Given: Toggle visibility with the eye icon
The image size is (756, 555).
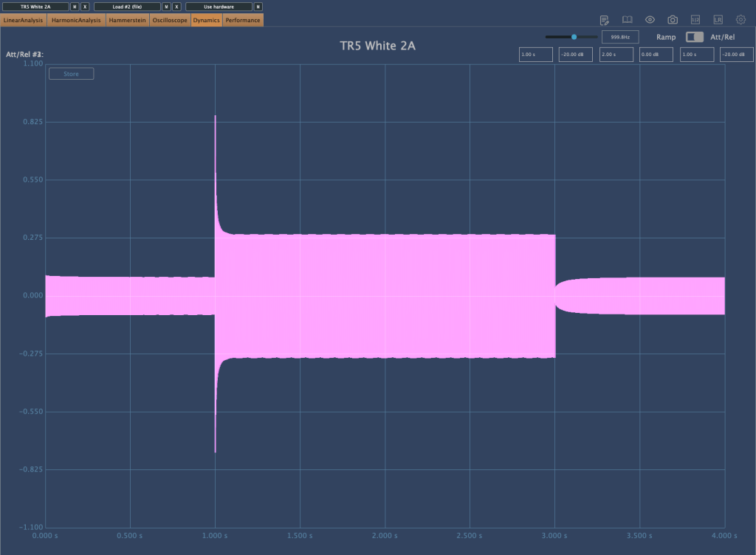Looking at the screenshot, I should coord(650,20).
